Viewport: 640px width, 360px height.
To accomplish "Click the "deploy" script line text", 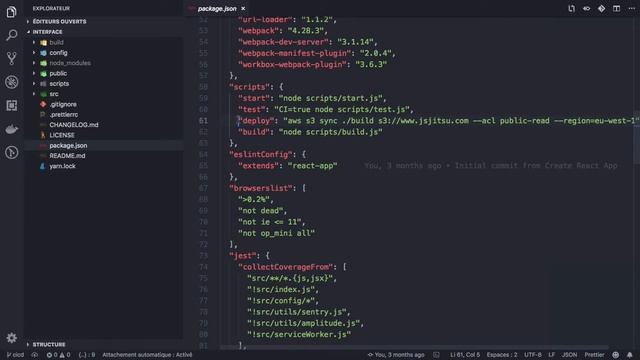I will coord(438,121).
